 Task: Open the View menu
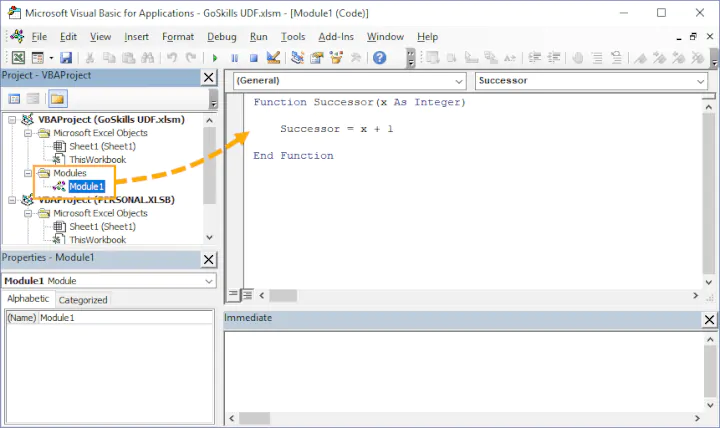(101, 37)
